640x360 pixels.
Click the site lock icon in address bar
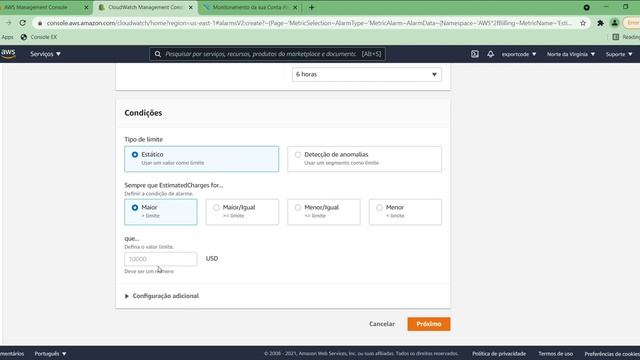pos(40,23)
